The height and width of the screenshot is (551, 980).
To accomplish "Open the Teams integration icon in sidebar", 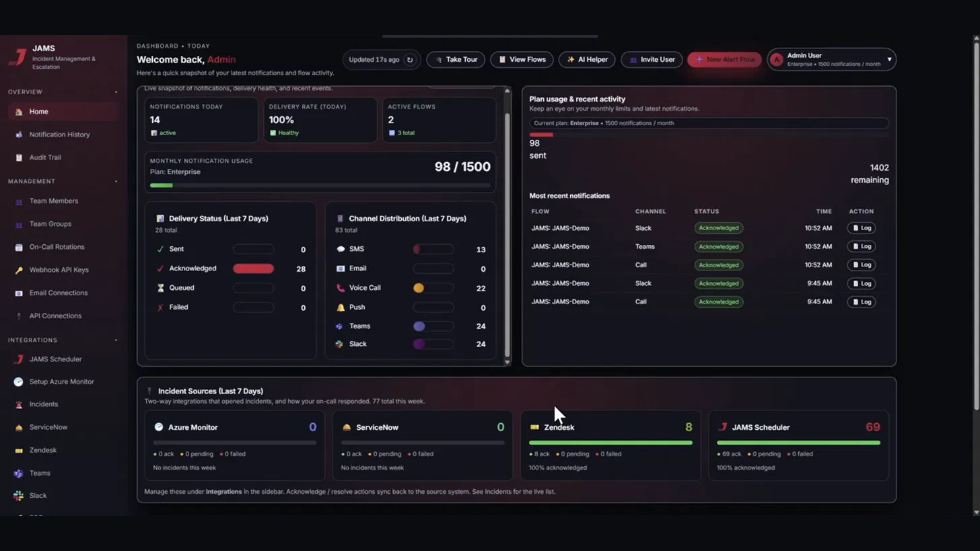I will pos(18,473).
